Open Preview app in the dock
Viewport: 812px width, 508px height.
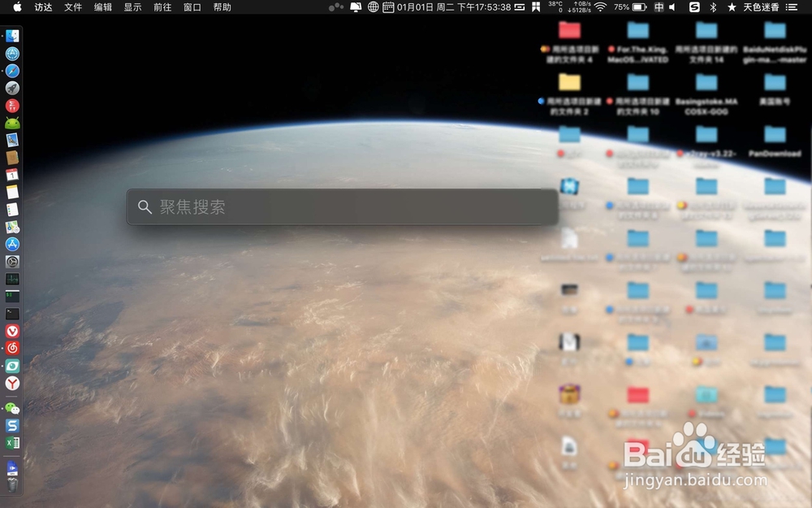click(x=12, y=140)
